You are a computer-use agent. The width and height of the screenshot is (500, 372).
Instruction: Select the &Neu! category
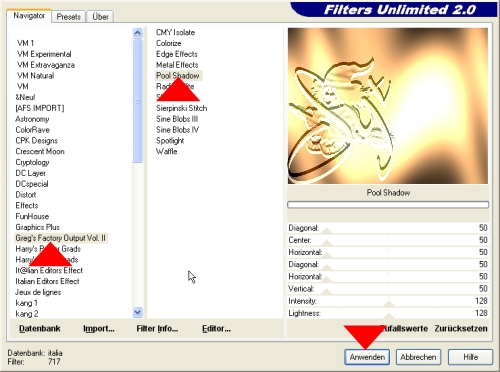[x=25, y=97]
